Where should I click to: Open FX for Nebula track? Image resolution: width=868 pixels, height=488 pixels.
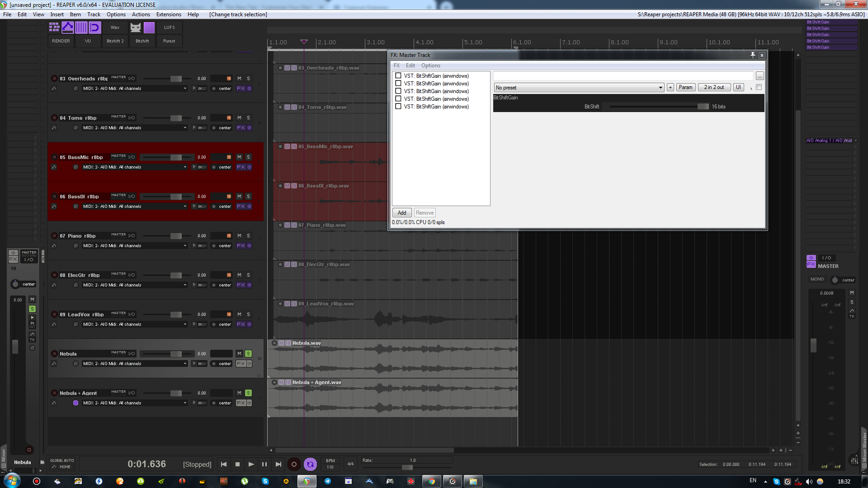(x=241, y=364)
